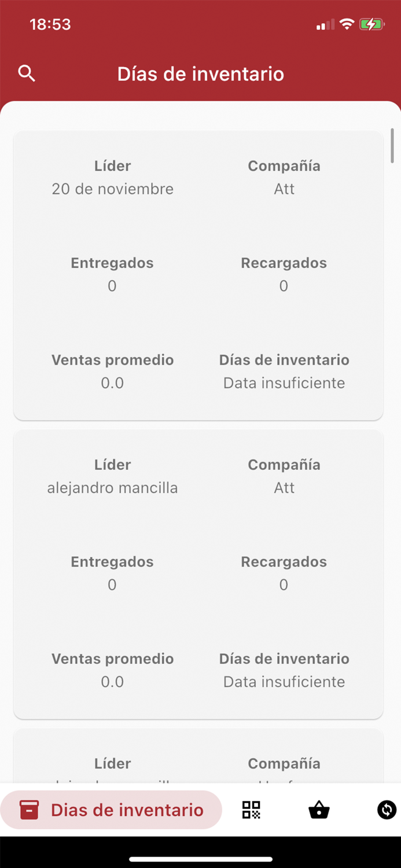Open the shopping basket icon
401x868 pixels.
click(319, 810)
